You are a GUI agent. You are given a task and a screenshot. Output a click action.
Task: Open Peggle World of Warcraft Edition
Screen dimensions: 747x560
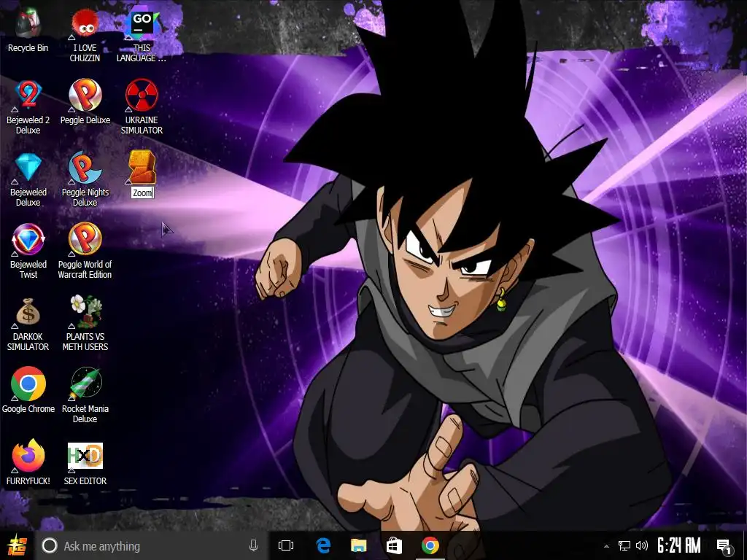coord(85,240)
